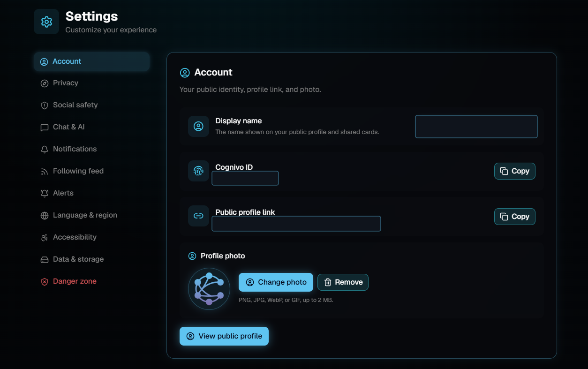Image resolution: width=588 pixels, height=369 pixels.
Task: Open Notifications settings
Action: (92, 149)
